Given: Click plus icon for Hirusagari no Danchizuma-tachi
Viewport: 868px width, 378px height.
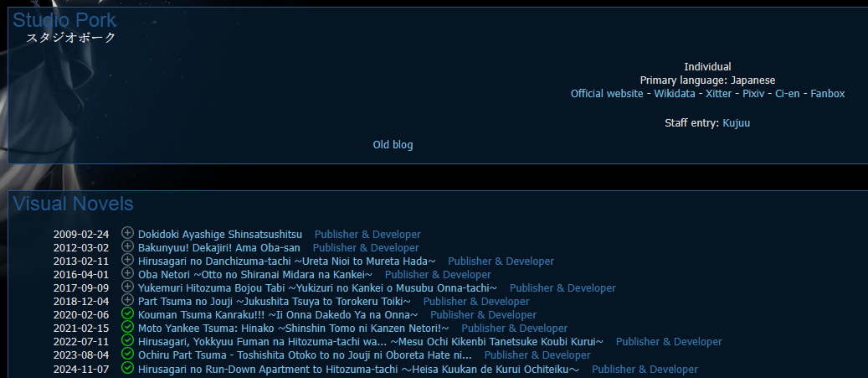Looking at the screenshot, I should (x=128, y=260).
